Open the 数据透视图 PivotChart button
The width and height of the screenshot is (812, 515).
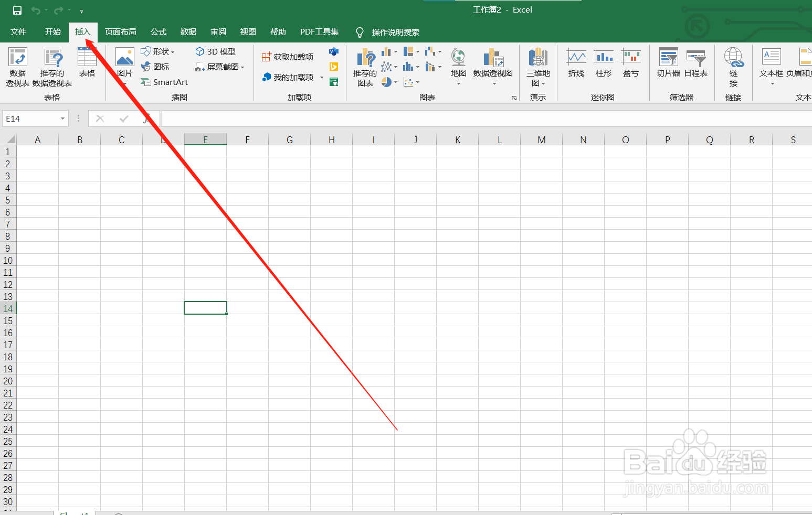493,62
